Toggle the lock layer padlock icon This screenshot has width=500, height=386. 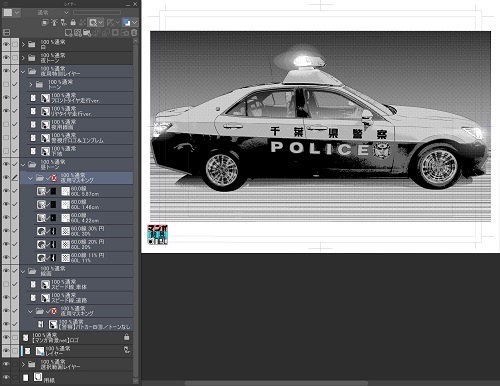click(x=73, y=22)
